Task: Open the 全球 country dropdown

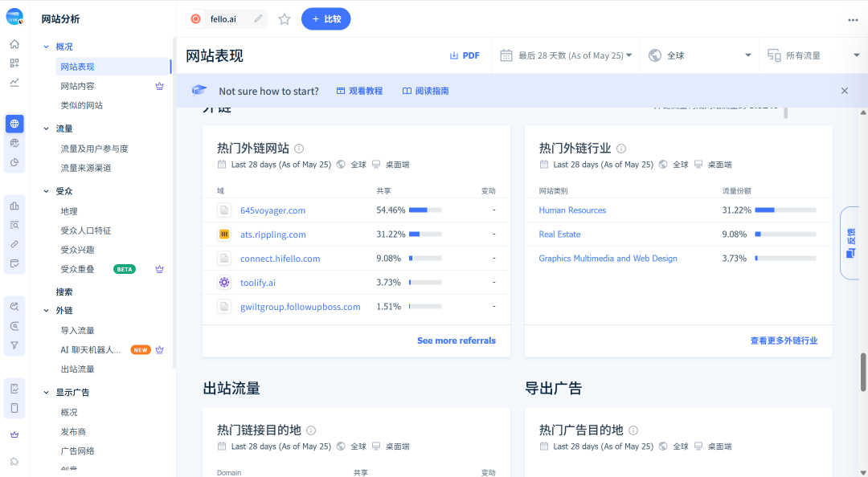Action: [700, 55]
